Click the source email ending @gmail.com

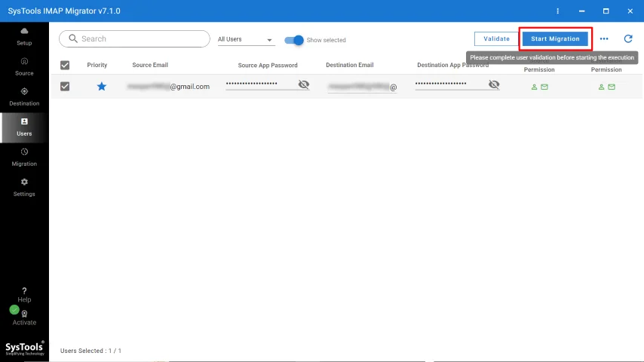pyautogui.click(x=168, y=86)
